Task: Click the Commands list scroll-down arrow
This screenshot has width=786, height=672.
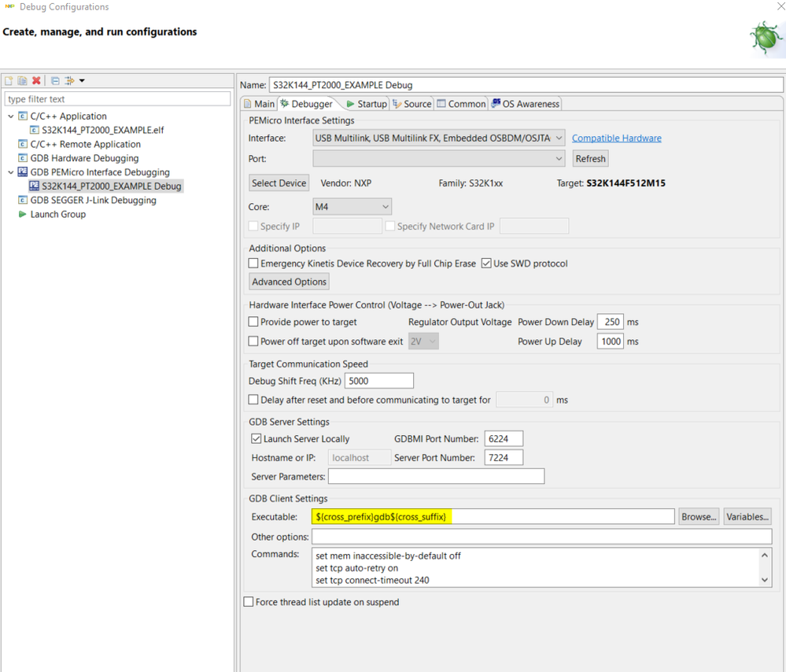Action: pyautogui.click(x=765, y=580)
